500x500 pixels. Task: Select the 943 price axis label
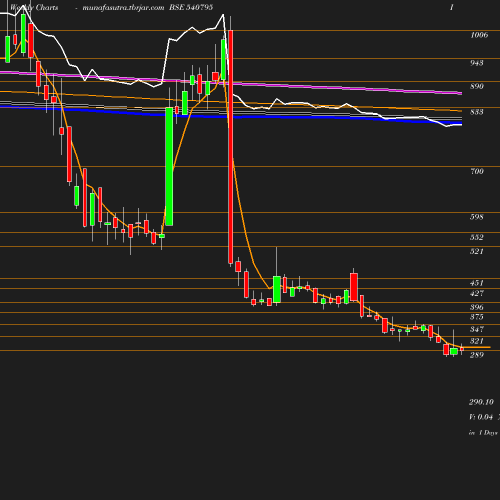tap(477, 63)
